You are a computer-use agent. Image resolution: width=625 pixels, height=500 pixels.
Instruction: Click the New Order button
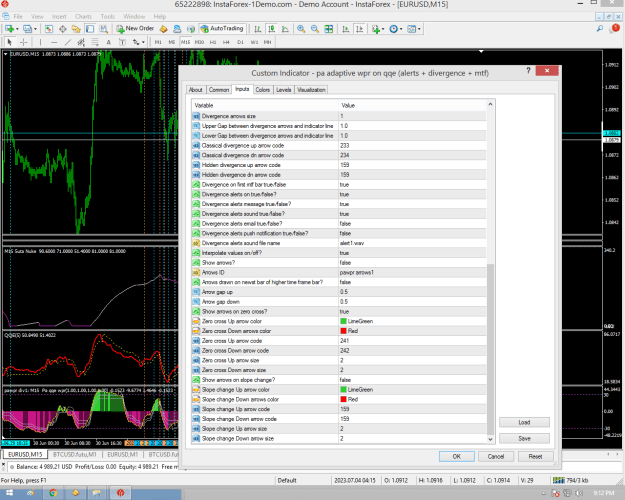135,29
